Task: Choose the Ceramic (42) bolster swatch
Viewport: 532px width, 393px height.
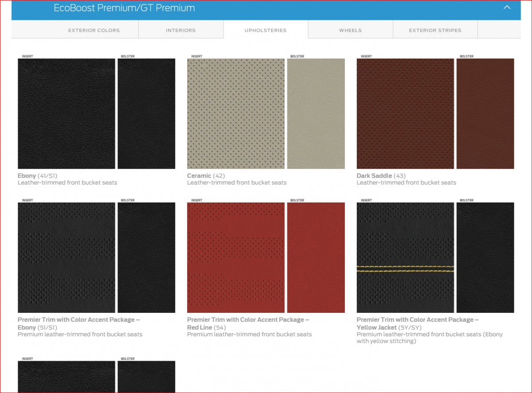Action: click(x=316, y=114)
